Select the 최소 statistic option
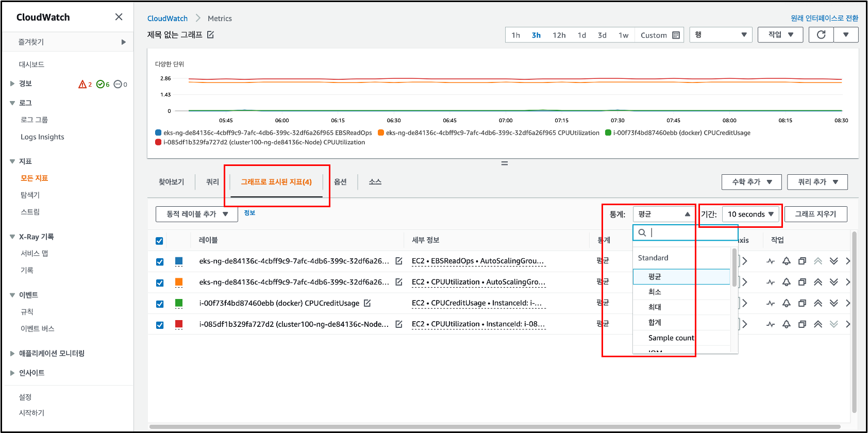 pos(681,292)
